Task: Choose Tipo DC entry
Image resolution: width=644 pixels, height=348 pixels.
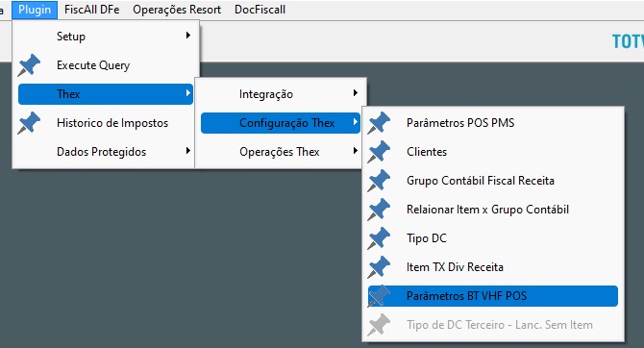Action: (x=493, y=238)
